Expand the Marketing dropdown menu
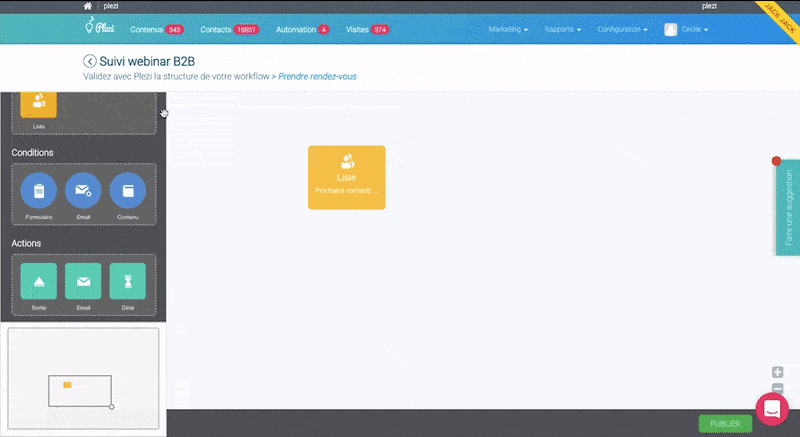Screen dimensions: 800x437 [508, 30]
